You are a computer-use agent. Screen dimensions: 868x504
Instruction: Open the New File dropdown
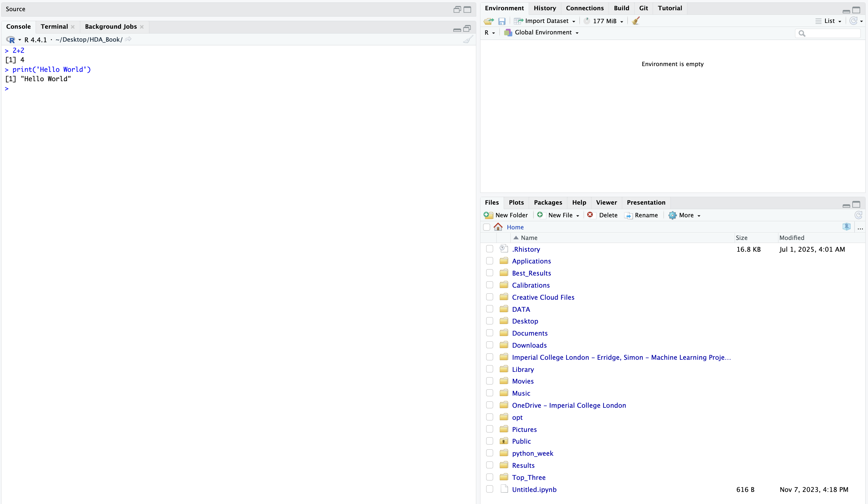[x=578, y=216]
